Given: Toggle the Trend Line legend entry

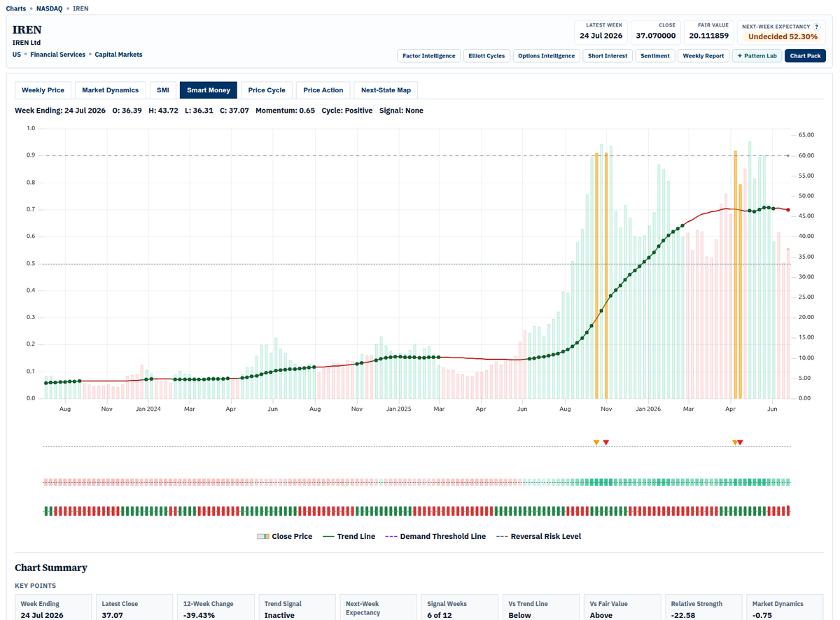Looking at the screenshot, I should tap(349, 537).
